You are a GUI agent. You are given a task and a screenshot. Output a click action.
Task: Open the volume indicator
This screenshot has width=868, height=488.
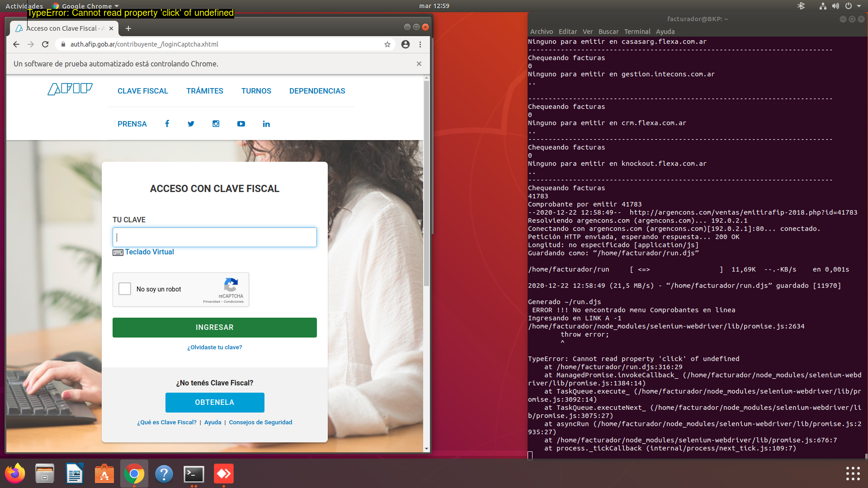835,6
